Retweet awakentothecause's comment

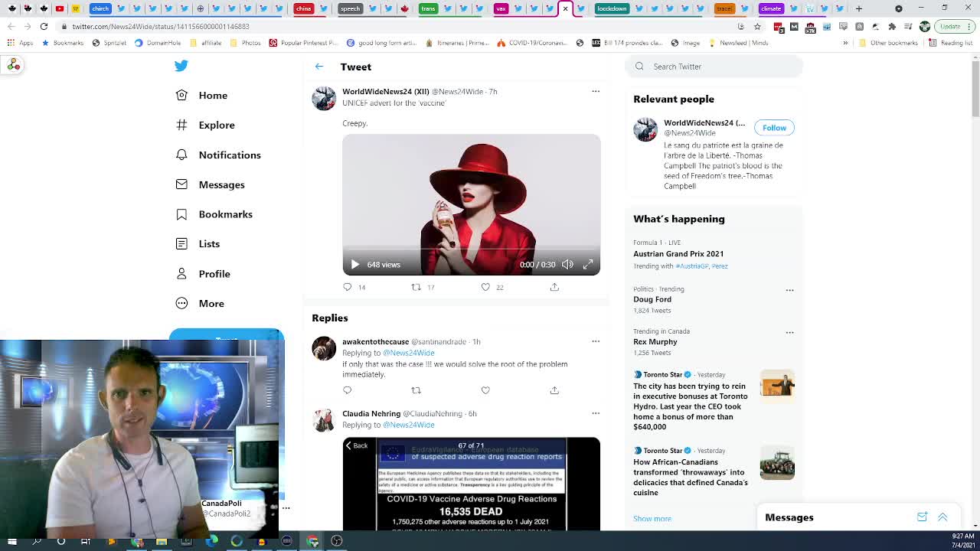(x=416, y=390)
